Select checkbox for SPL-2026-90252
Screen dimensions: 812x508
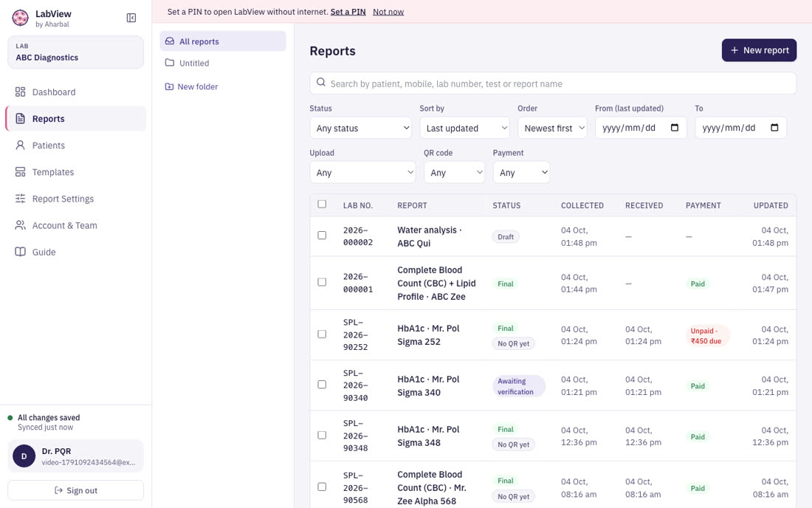click(322, 334)
